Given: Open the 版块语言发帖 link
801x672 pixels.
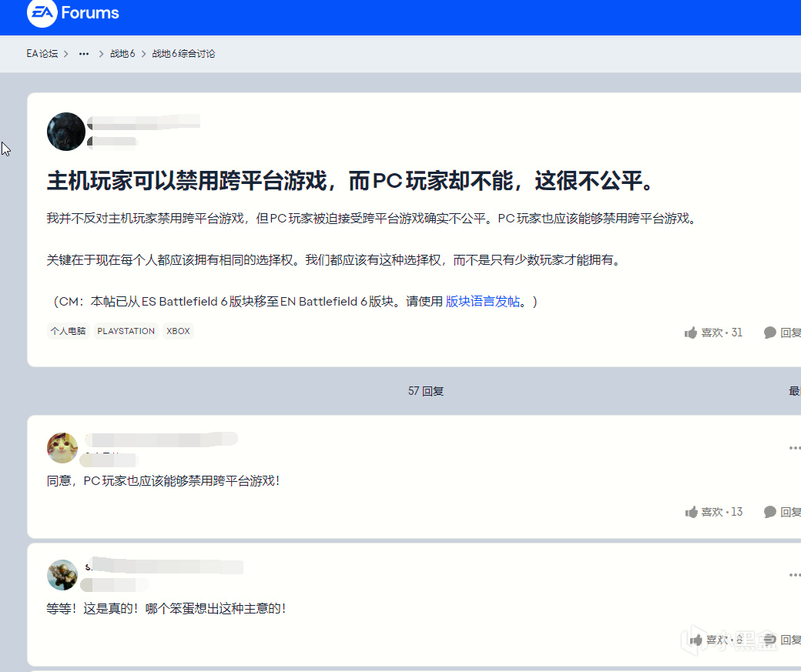Looking at the screenshot, I should pyautogui.click(x=483, y=302).
